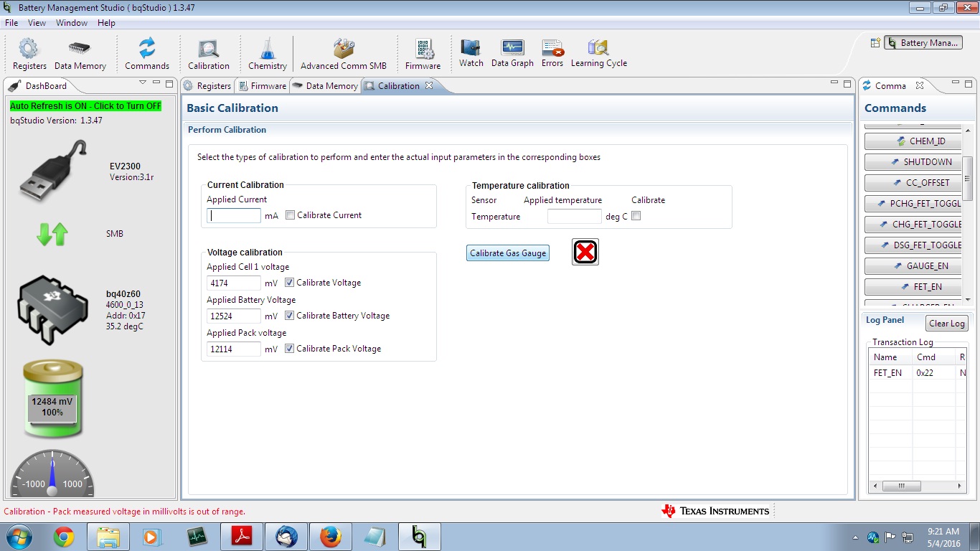Image resolution: width=980 pixels, height=551 pixels.
Task: Open Windows Explorer from the taskbar
Action: (108, 537)
